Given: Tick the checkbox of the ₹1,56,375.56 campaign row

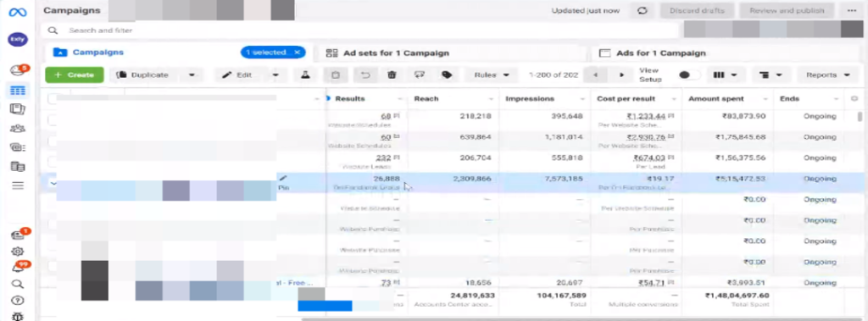Looking at the screenshot, I should pos(53,162).
